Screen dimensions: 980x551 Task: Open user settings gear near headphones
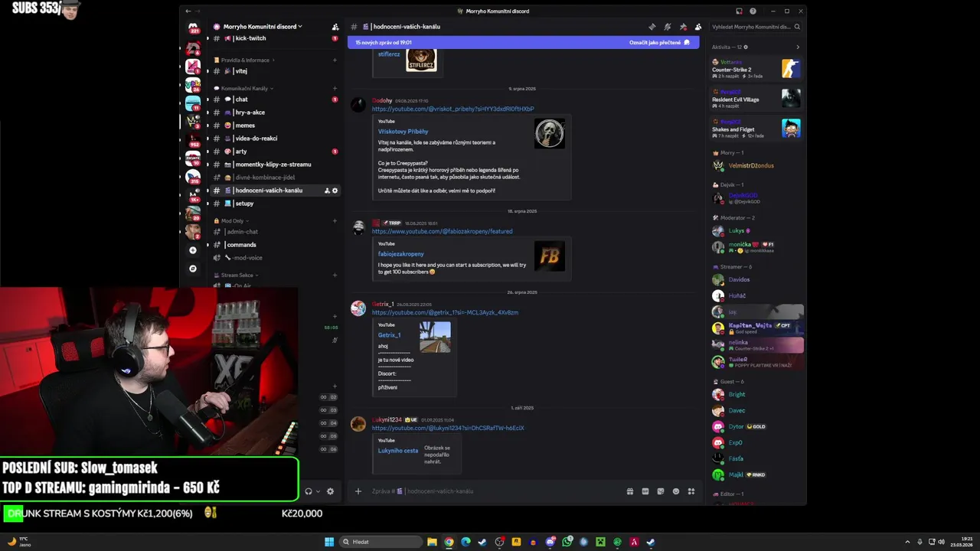click(330, 491)
